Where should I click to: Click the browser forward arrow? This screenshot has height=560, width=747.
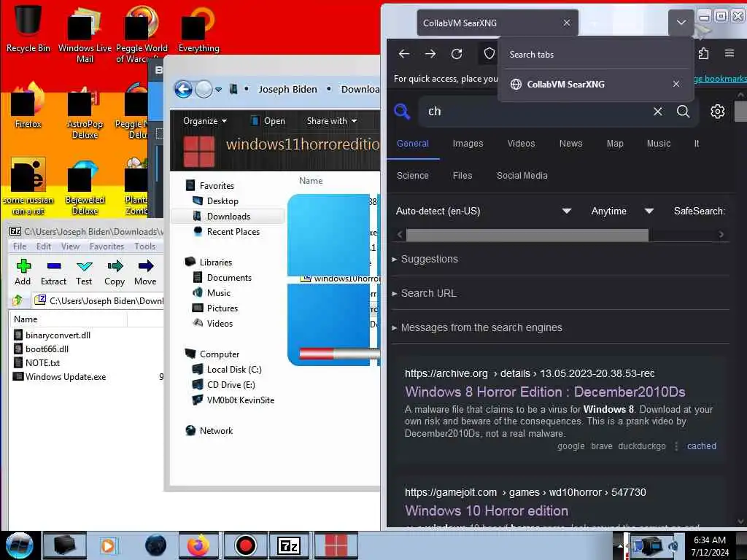click(430, 54)
